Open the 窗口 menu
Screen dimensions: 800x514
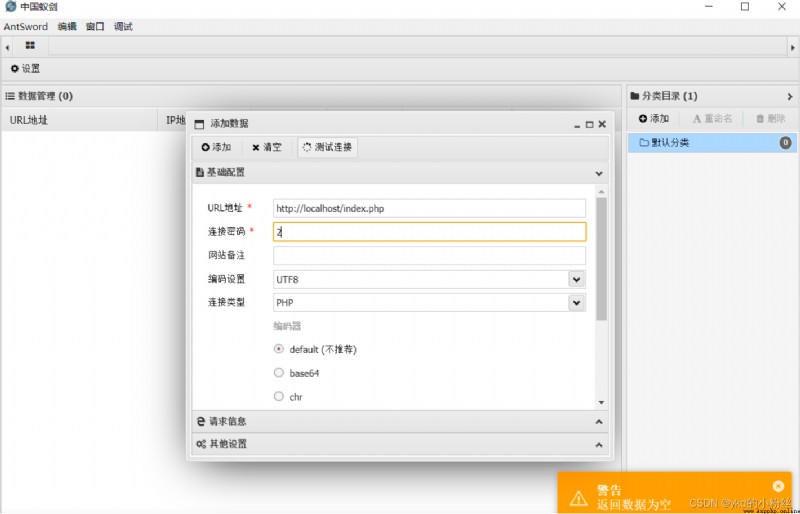pyautogui.click(x=95, y=27)
